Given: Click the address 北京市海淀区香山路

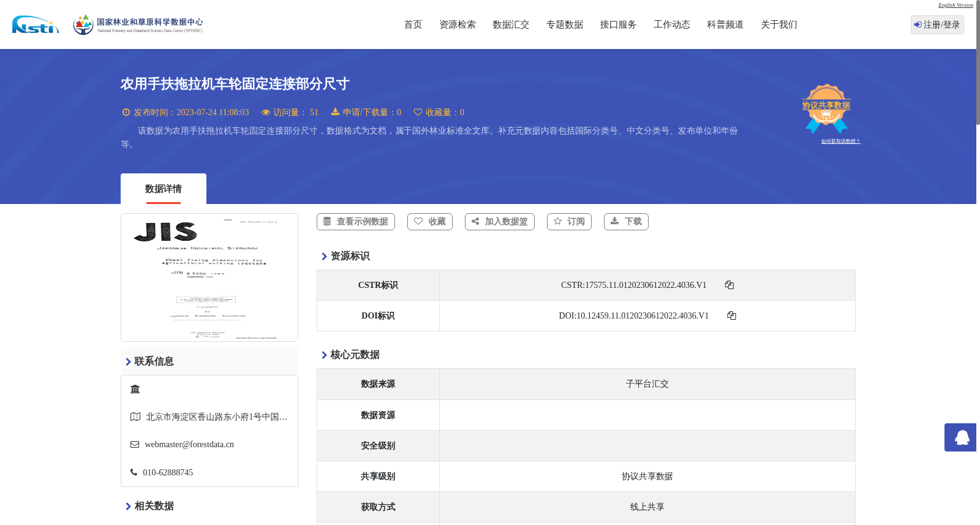Looking at the screenshot, I should pyautogui.click(x=217, y=417).
